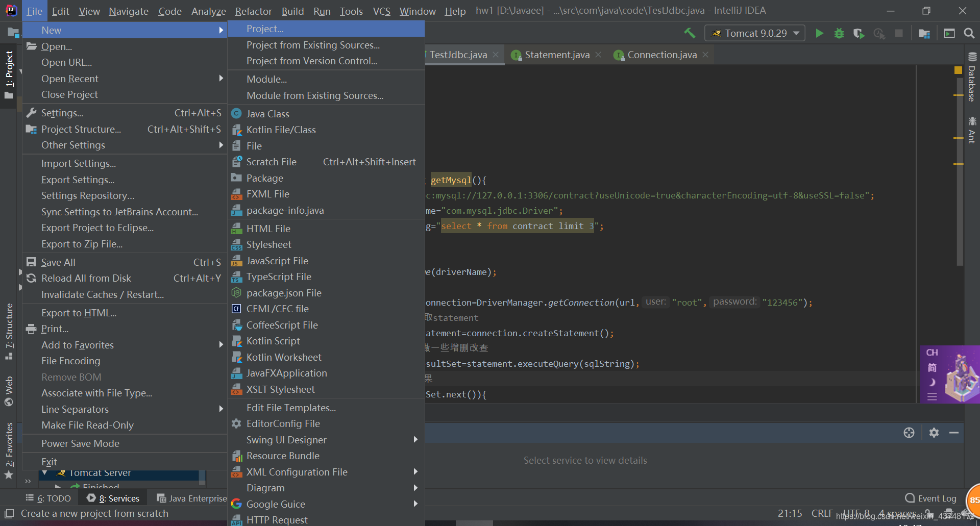Expand the Swing UI Designer submenu

(x=326, y=440)
